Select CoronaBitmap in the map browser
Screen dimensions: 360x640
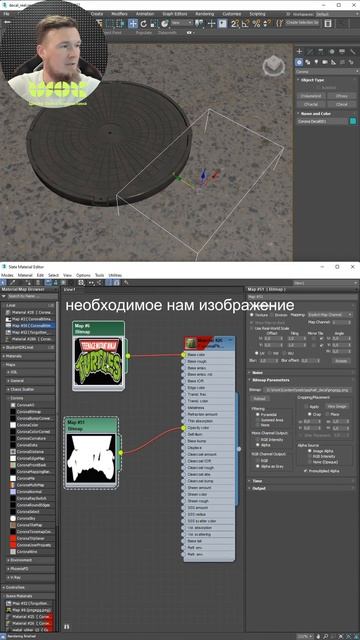click(x=29, y=412)
